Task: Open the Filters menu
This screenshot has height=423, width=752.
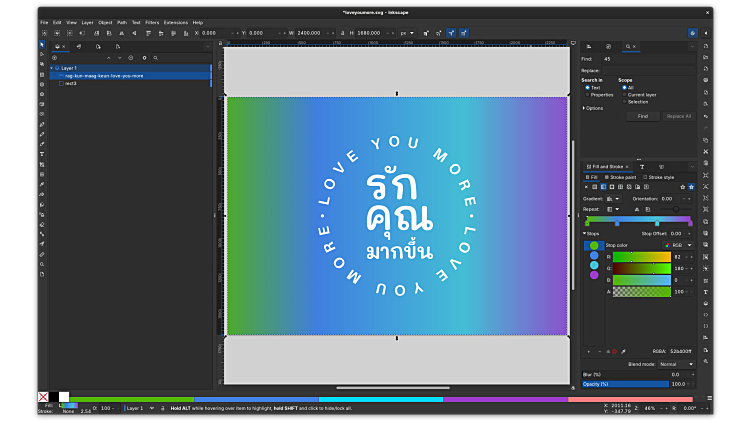Action: click(152, 22)
